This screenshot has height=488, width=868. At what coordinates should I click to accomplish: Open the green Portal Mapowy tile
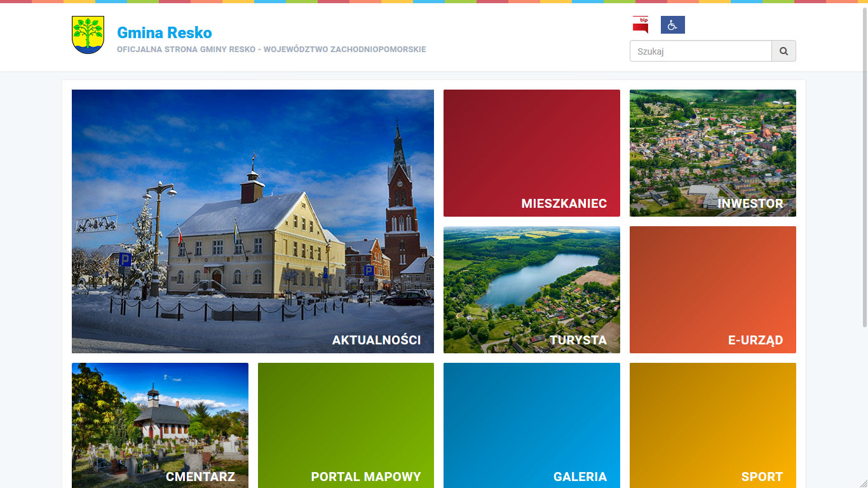coord(346,425)
